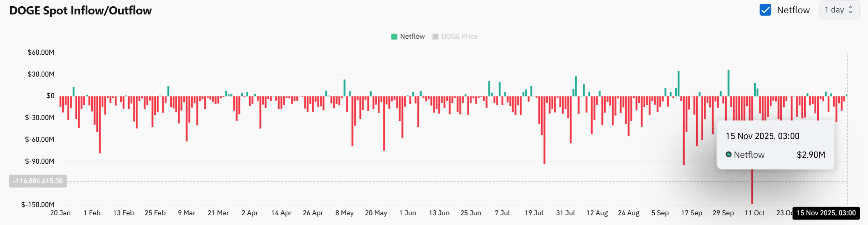Click the -116,884,615.38 value label

click(x=38, y=181)
